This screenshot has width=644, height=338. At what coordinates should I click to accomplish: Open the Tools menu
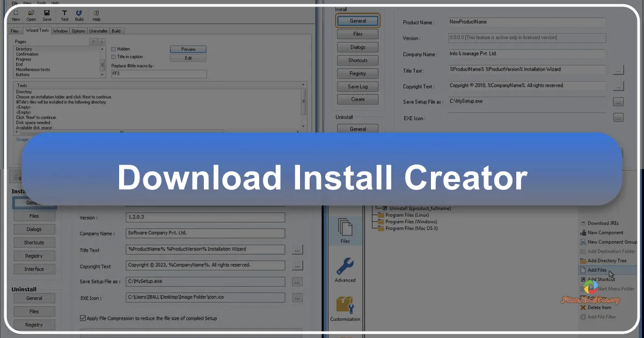coord(41,3)
